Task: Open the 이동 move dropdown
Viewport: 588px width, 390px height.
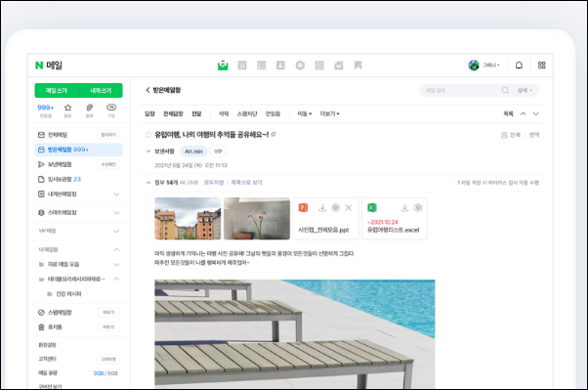Action: pos(305,113)
